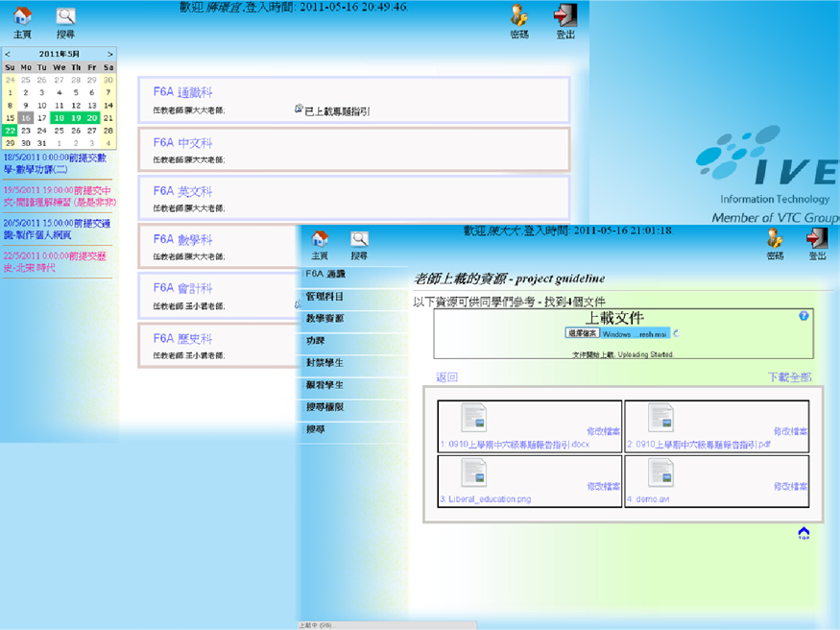Click 修改檔案 for the 專題報告指引.docx file

pos(604,432)
